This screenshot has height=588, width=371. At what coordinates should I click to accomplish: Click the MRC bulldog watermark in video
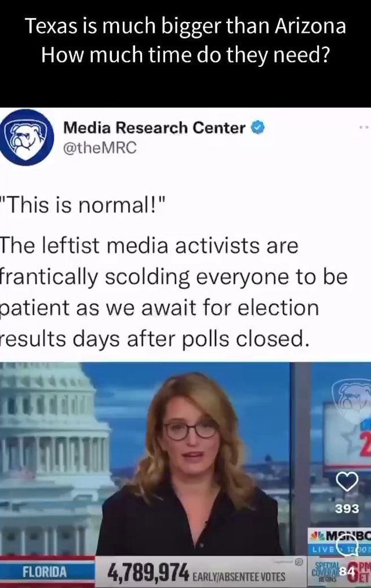point(351,398)
